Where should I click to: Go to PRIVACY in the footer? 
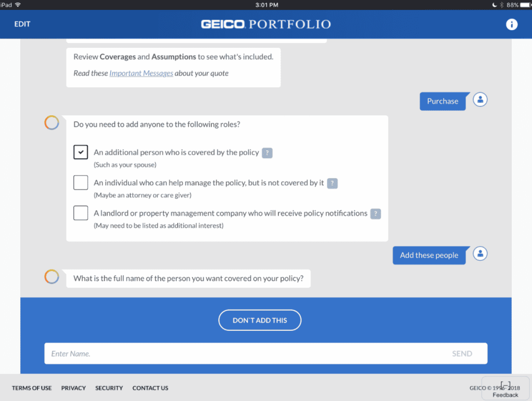(73, 388)
